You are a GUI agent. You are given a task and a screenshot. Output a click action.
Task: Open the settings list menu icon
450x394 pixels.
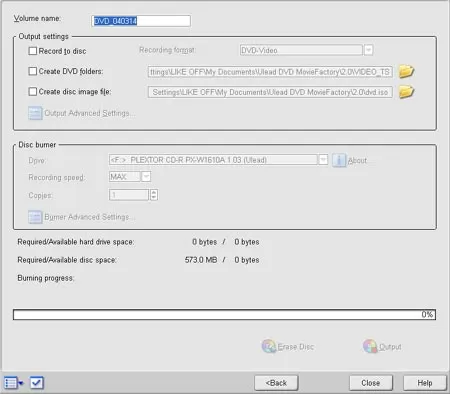13,383
